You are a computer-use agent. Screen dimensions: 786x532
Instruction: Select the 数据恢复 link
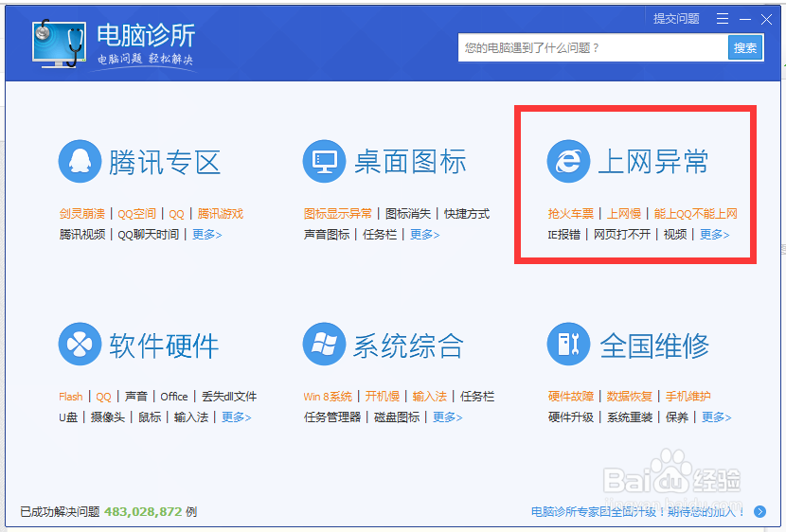coord(630,397)
